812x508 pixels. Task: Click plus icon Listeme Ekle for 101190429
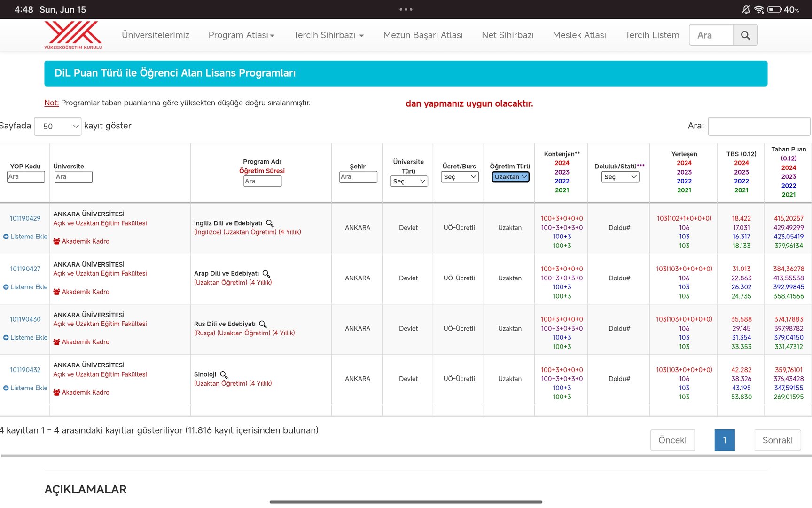6,237
